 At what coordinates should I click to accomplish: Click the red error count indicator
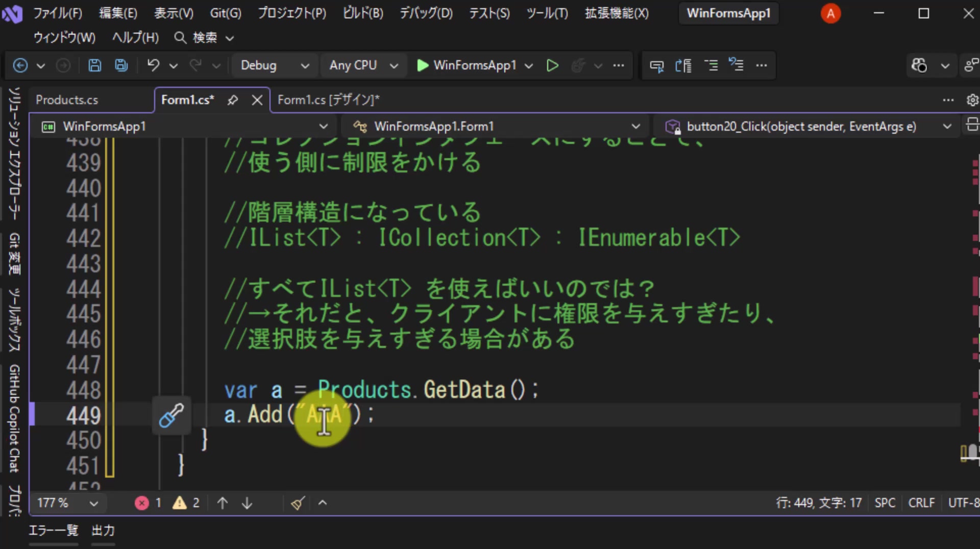[148, 503]
